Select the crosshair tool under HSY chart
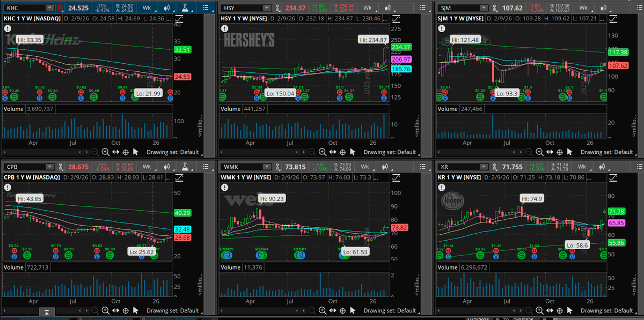This screenshot has height=320, width=644. click(342, 152)
